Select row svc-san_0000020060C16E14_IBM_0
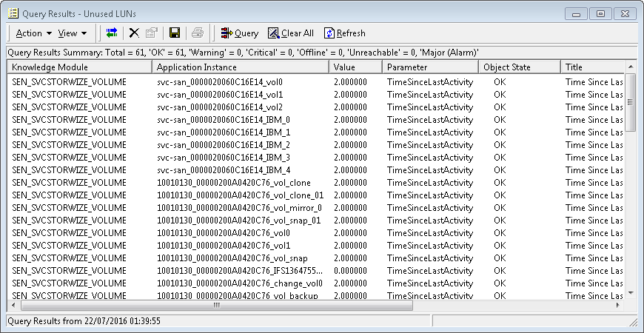 (x=316, y=120)
